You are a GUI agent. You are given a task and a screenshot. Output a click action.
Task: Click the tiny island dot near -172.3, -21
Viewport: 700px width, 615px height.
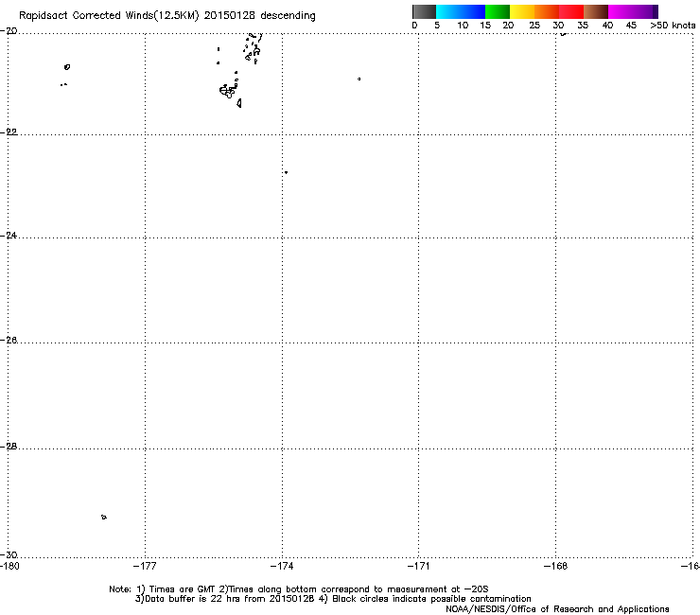pyautogui.click(x=359, y=79)
